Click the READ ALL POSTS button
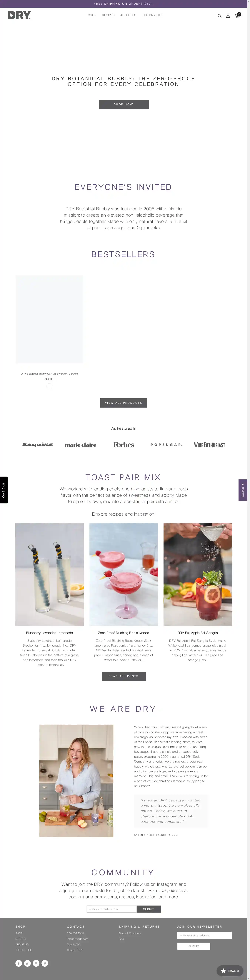This screenshot has width=250, height=980. click(123, 676)
